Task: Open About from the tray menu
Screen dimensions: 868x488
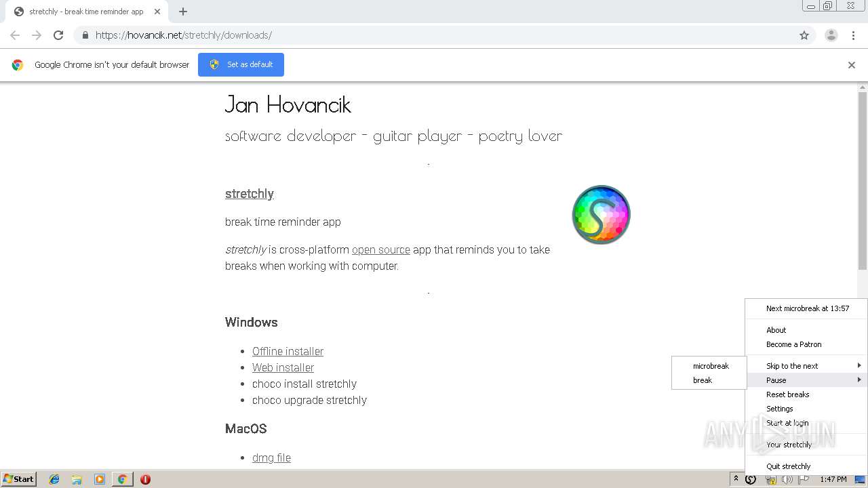Action: tap(806, 330)
